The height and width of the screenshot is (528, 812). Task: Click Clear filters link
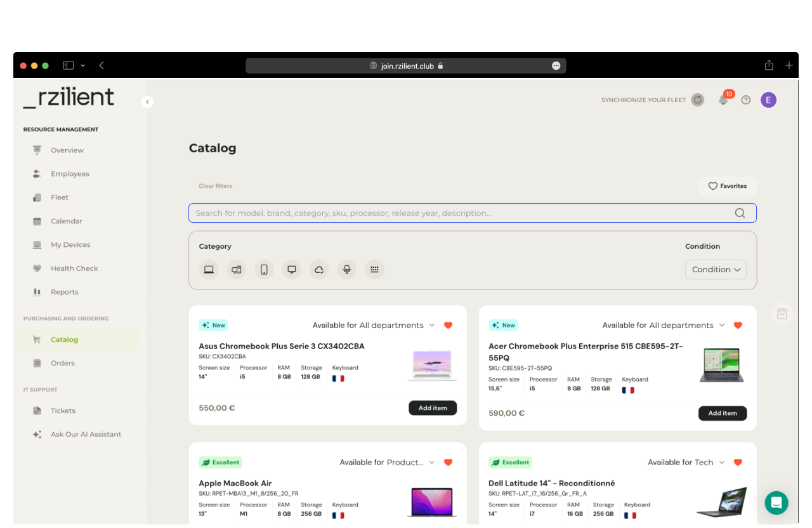click(215, 186)
